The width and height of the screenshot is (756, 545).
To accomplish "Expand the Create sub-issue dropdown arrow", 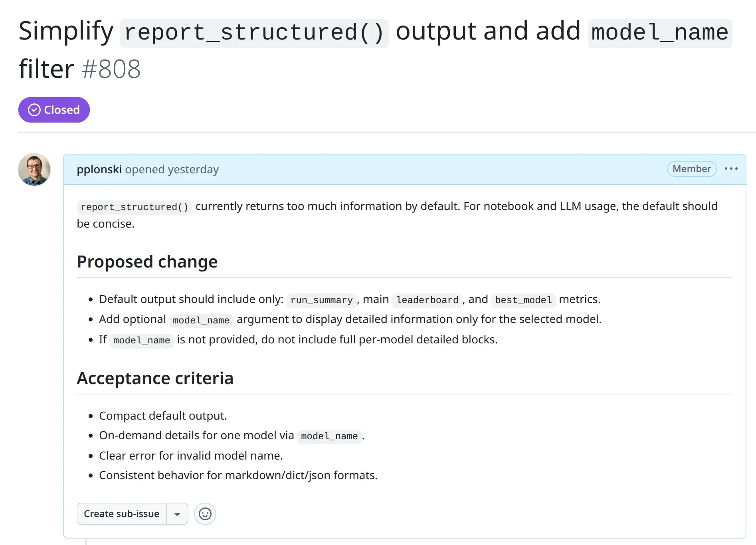I will click(x=177, y=514).
